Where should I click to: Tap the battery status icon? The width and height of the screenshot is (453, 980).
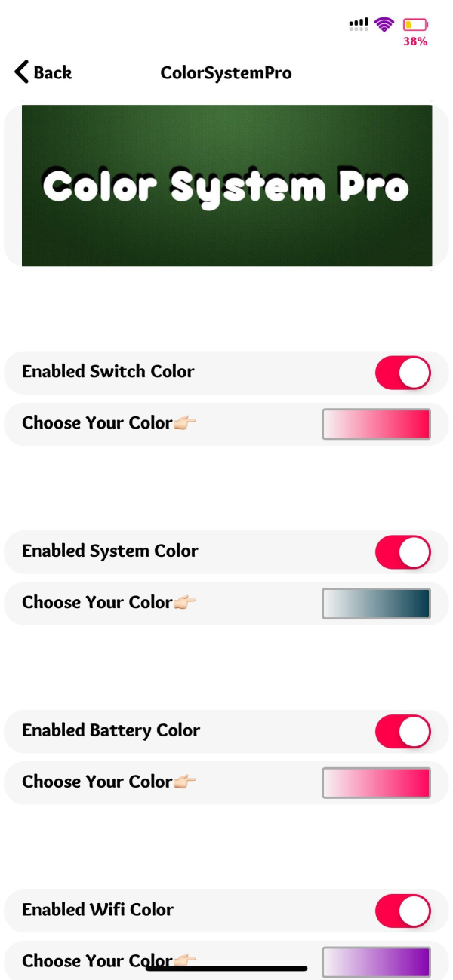point(414,25)
